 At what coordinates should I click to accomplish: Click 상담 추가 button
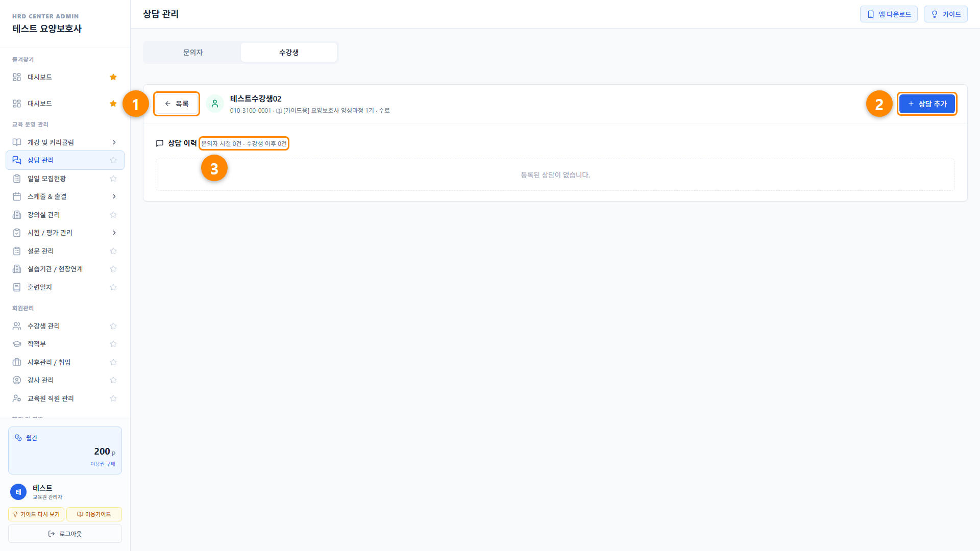927,104
